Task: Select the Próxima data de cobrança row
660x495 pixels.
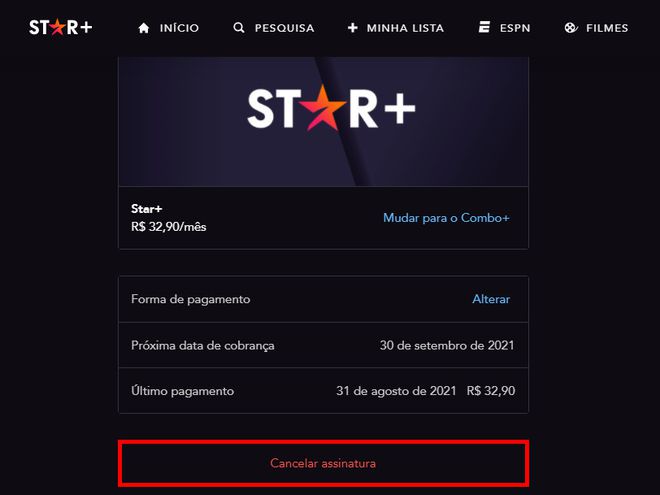Action: 323,345
